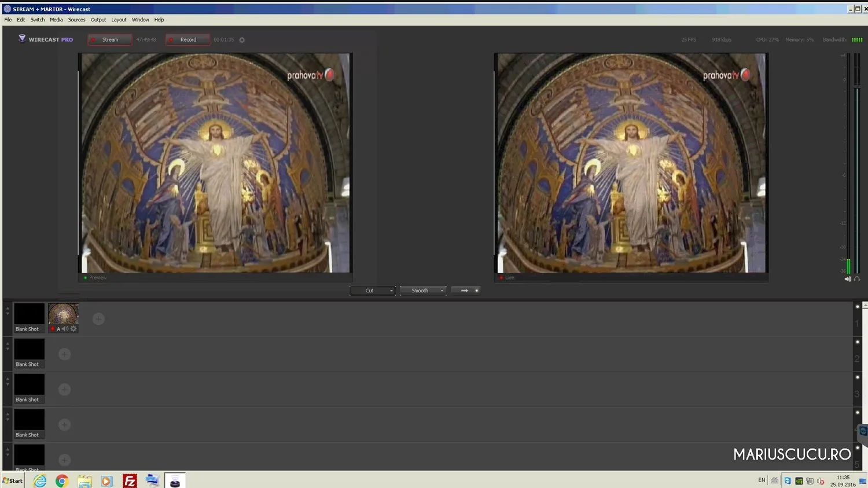This screenshot has height=488, width=868.
Task: Open the TeamViewer tray icon
Action: click(788, 480)
